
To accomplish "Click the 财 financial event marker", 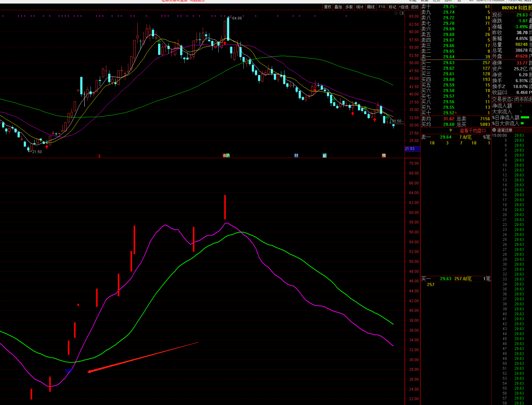I will (296, 155).
